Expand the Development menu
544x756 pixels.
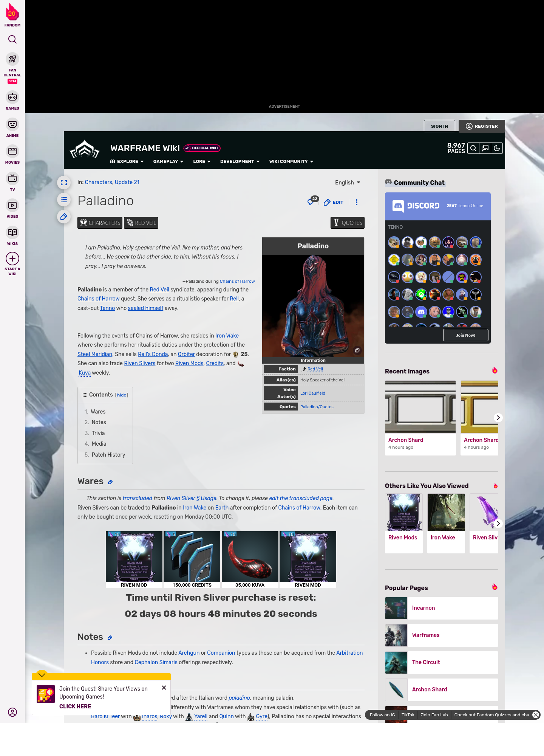[240, 161]
